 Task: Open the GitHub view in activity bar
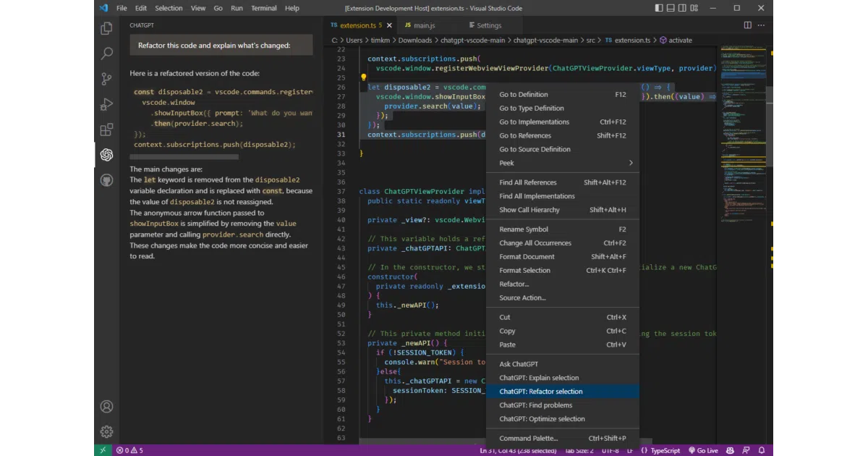click(106, 180)
